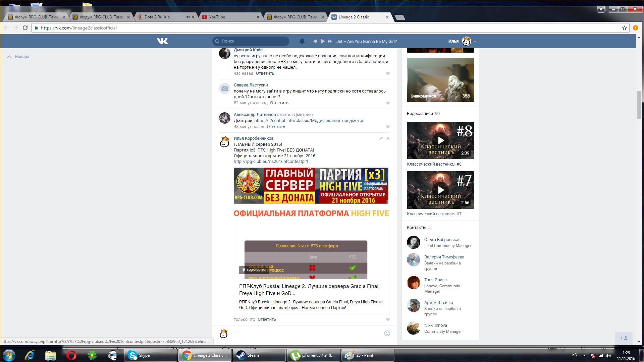Like Славка Ластухин's comment heart
This screenshot has width=644, height=362.
pos(388,103)
